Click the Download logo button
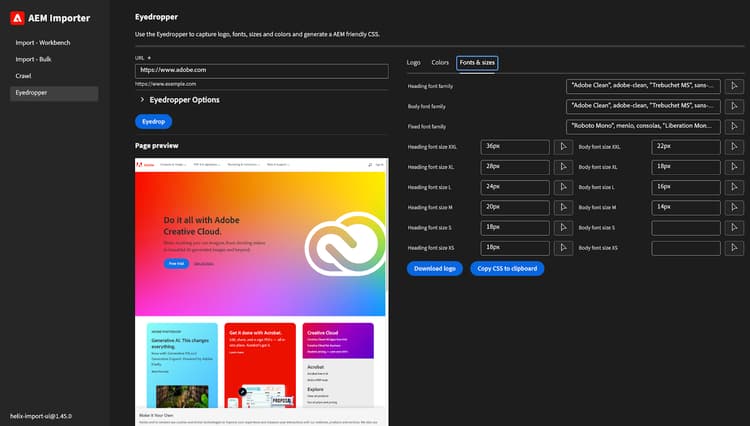Viewport: 750px width, 426px height. 435,268
